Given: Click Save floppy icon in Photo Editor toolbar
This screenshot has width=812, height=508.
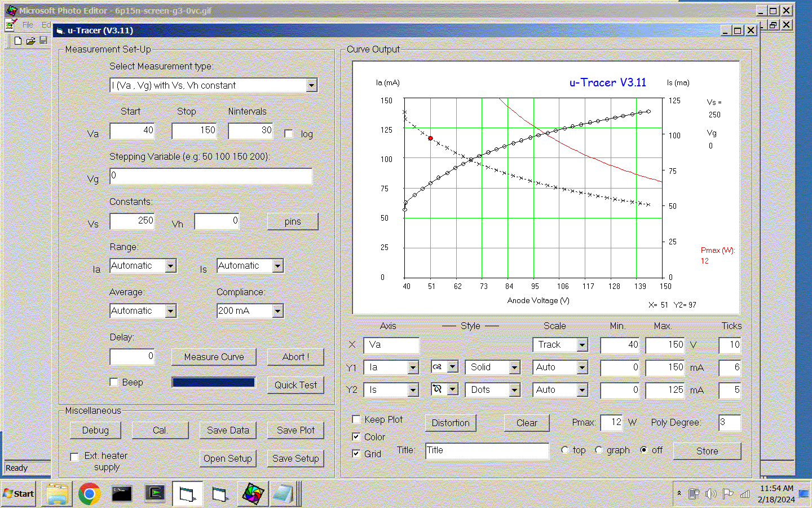Looking at the screenshot, I should tap(43, 41).
